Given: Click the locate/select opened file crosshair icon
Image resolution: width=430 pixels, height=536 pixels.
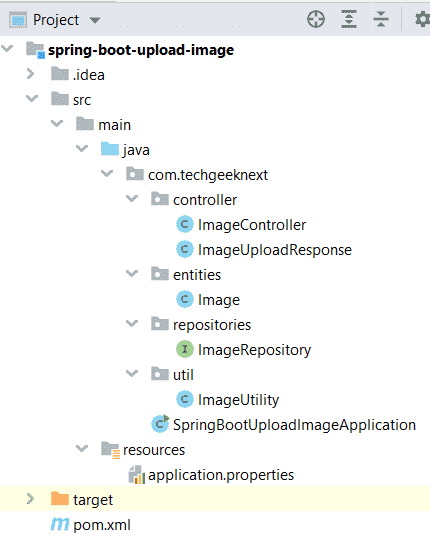Looking at the screenshot, I should (316, 19).
